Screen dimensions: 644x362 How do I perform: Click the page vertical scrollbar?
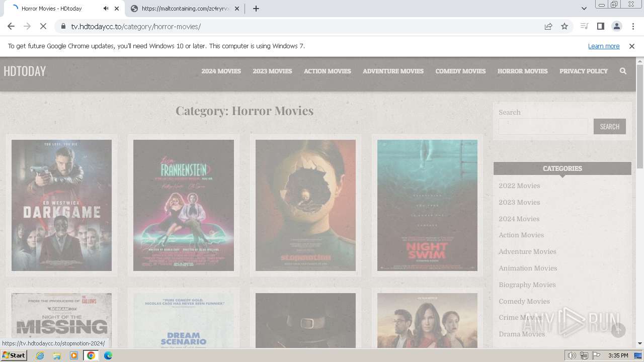[x=640, y=116]
